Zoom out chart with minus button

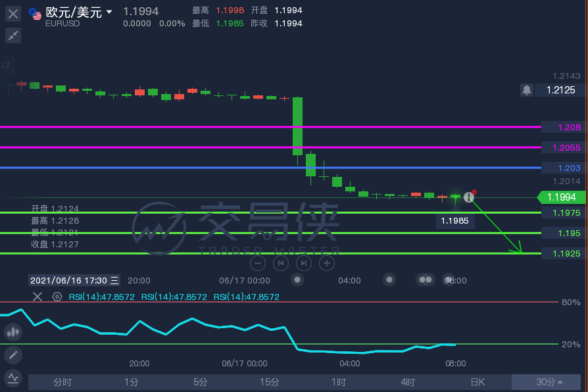pos(258,263)
